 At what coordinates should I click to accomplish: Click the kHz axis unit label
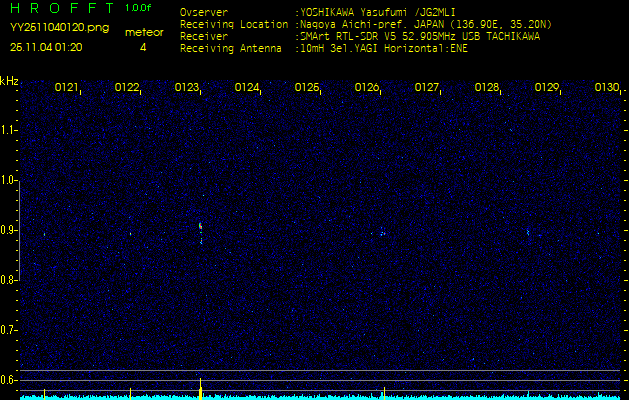pos(9,81)
